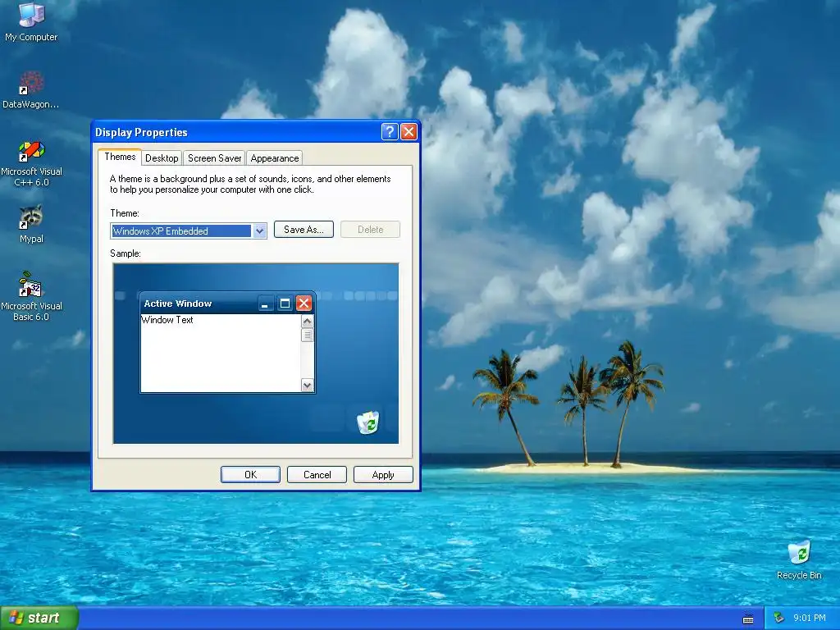Click the keyboard icon in the taskbar
This screenshot has width=840, height=630.
[x=748, y=619]
